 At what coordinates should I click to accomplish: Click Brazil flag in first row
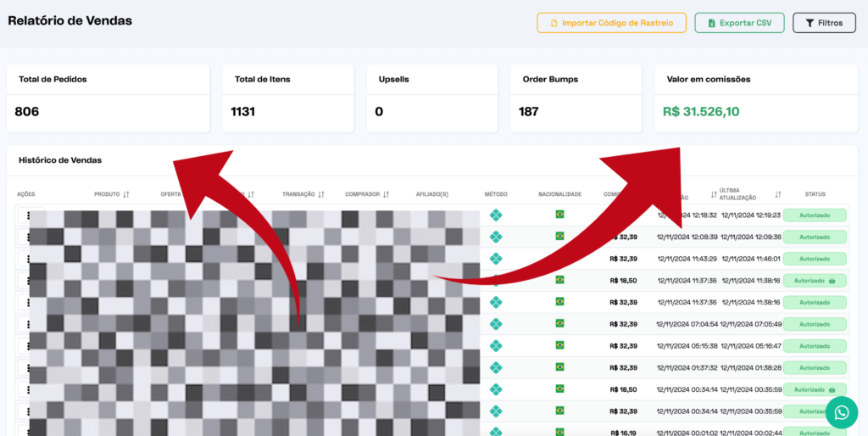tap(559, 215)
